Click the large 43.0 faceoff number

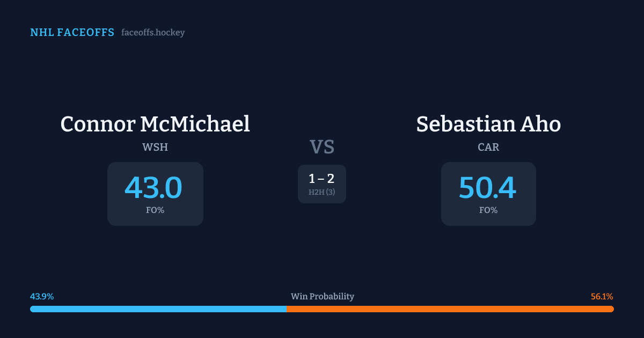coord(153,188)
